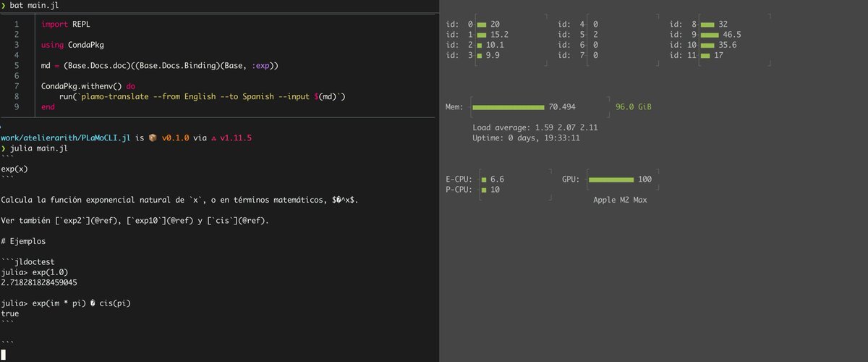Click the '```jldoctest' fence line
The width and height of the screenshot is (868, 362).
point(27,262)
